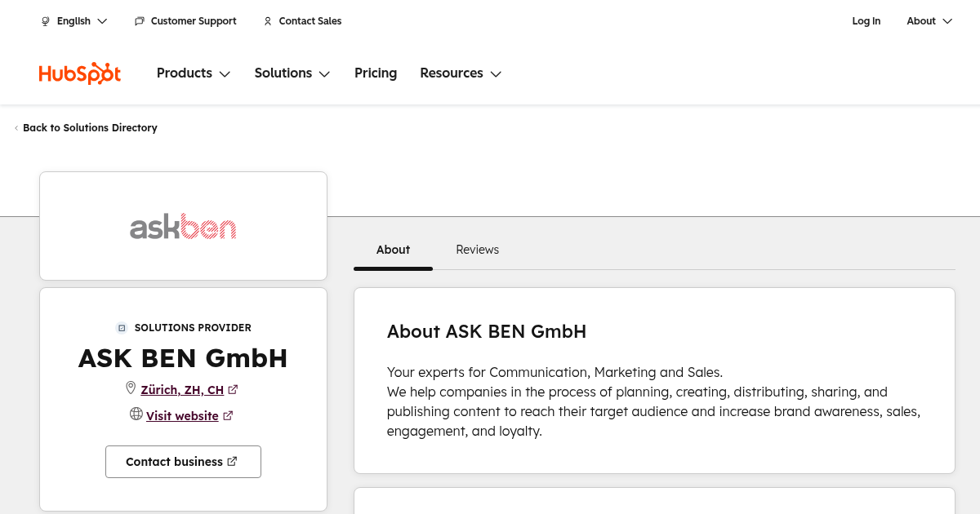Open the Resources dropdown
The height and width of the screenshot is (514, 980).
pos(460,73)
